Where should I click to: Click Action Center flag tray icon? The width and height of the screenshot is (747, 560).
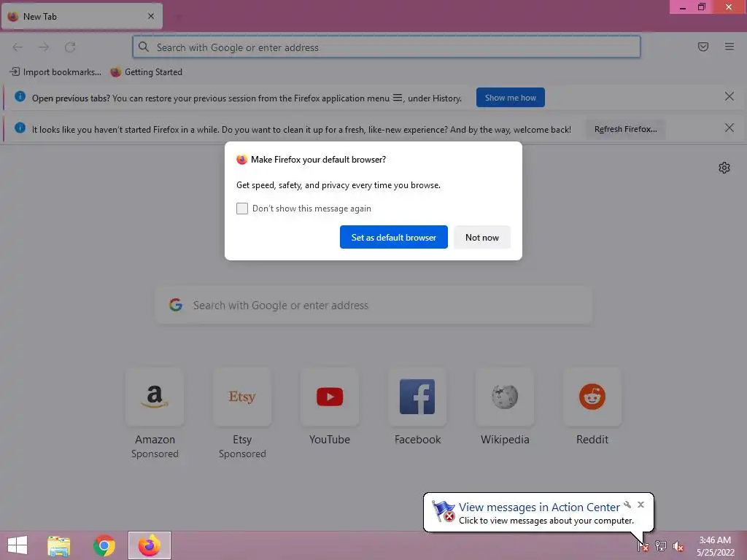643,545
